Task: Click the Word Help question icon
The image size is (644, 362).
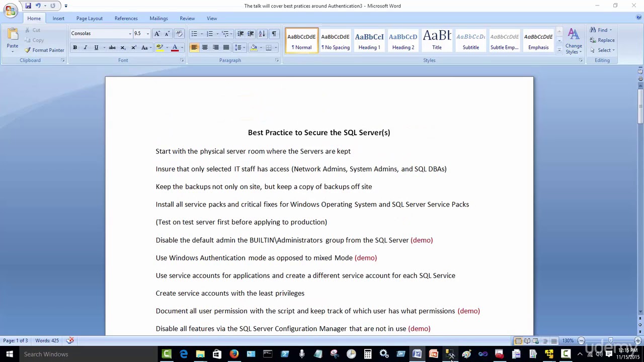Action: tap(638, 18)
